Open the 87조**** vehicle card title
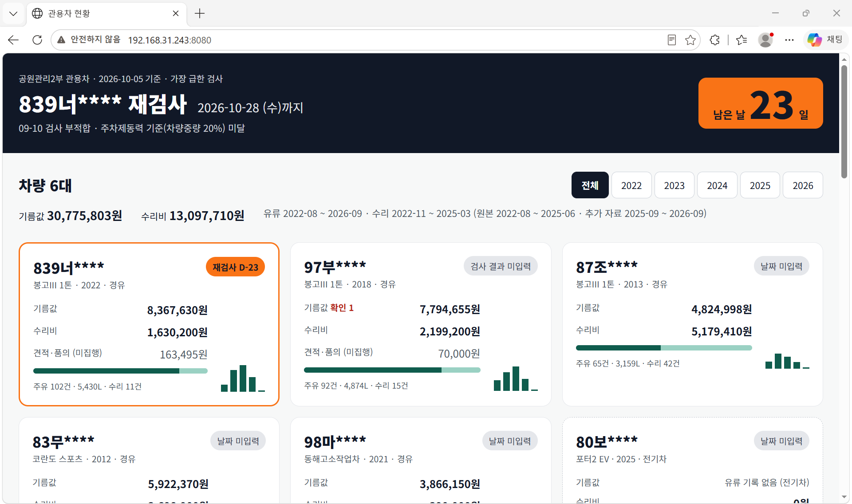This screenshot has width=852, height=504. [607, 267]
